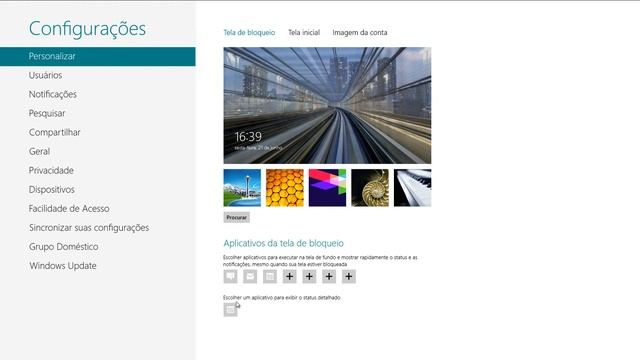Add app using plus slot beside Calendar
640x360 pixels.
[289, 276]
